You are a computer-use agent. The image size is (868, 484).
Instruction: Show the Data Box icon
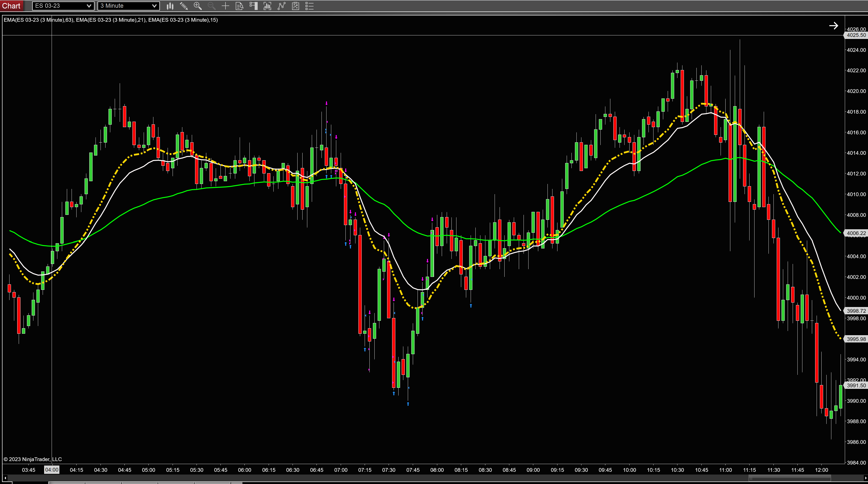pos(239,6)
